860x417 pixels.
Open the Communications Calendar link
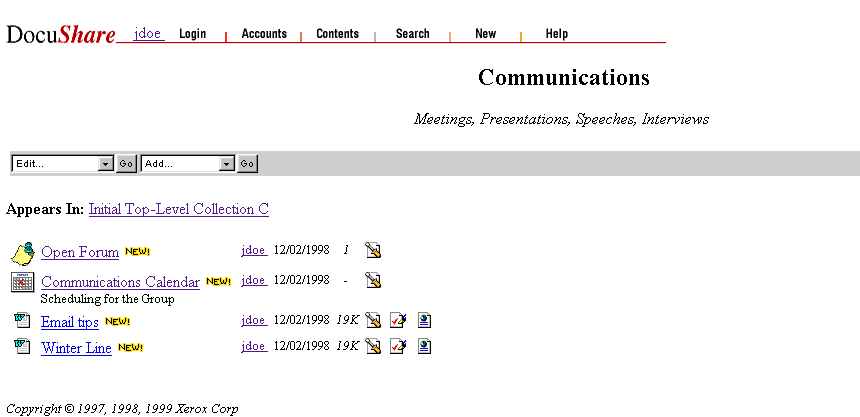[x=120, y=283]
